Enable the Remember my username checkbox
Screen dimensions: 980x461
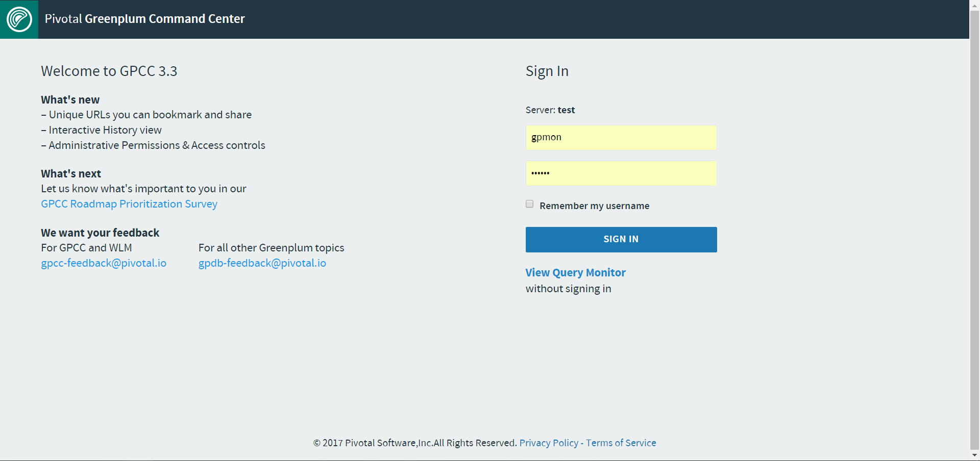530,204
